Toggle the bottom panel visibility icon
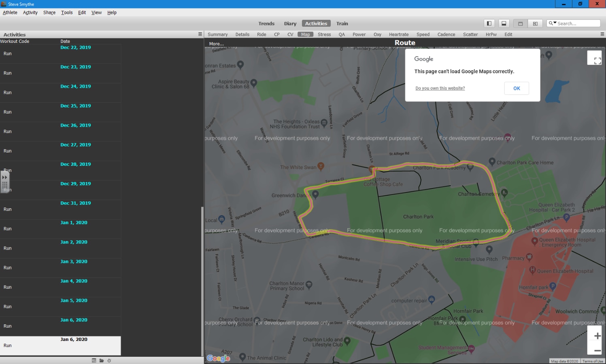The width and height of the screenshot is (606, 364). point(504,23)
